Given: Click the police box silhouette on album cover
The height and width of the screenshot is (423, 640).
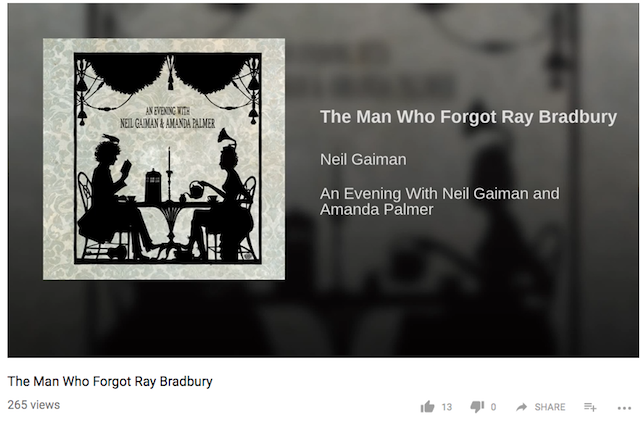Looking at the screenshot, I should (153, 185).
